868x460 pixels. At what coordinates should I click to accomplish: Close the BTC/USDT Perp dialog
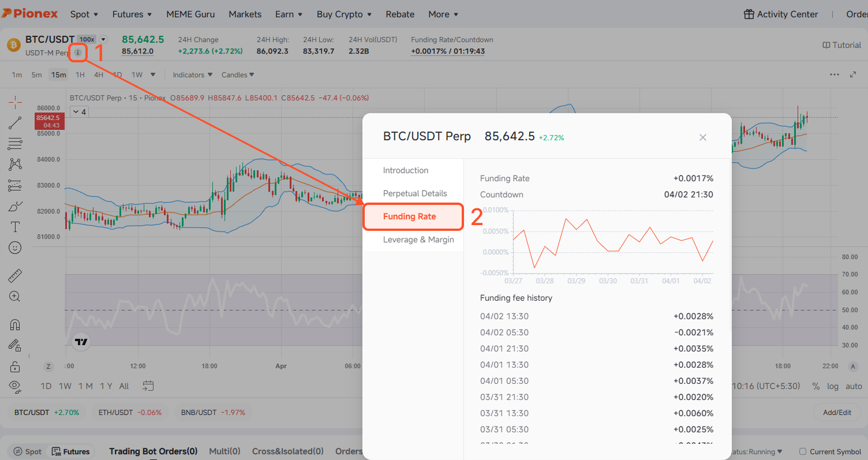click(x=703, y=137)
